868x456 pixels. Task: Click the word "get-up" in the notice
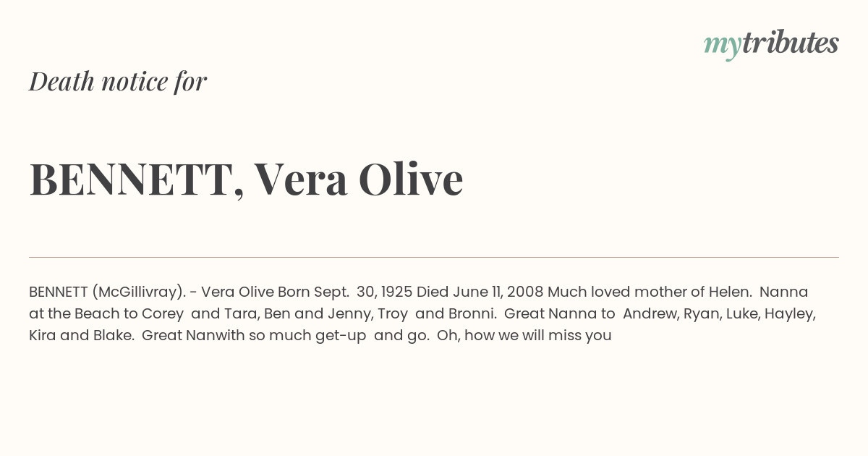342,336
